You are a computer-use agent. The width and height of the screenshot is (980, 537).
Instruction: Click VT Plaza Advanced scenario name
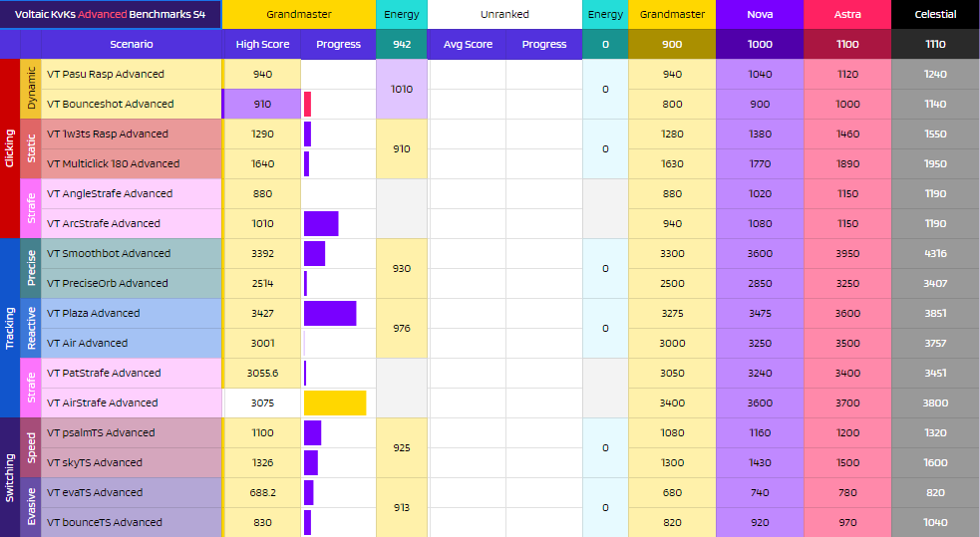click(x=132, y=314)
